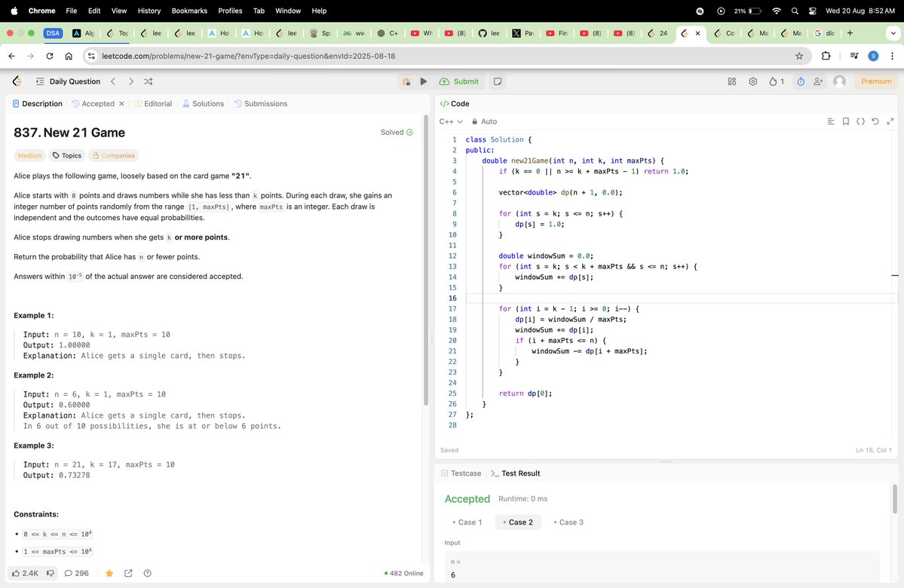Viewport: 904px width, 588px height.
Task: Open the DSA tab group label
Action: (53, 33)
